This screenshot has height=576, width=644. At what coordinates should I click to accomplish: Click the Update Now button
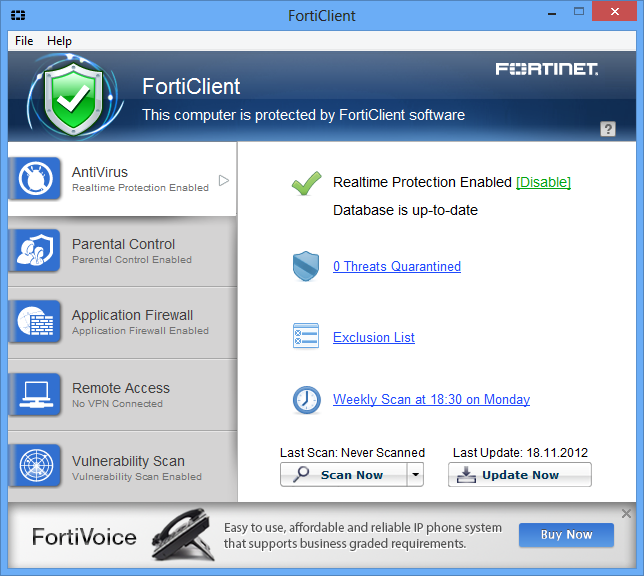(520, 475)
